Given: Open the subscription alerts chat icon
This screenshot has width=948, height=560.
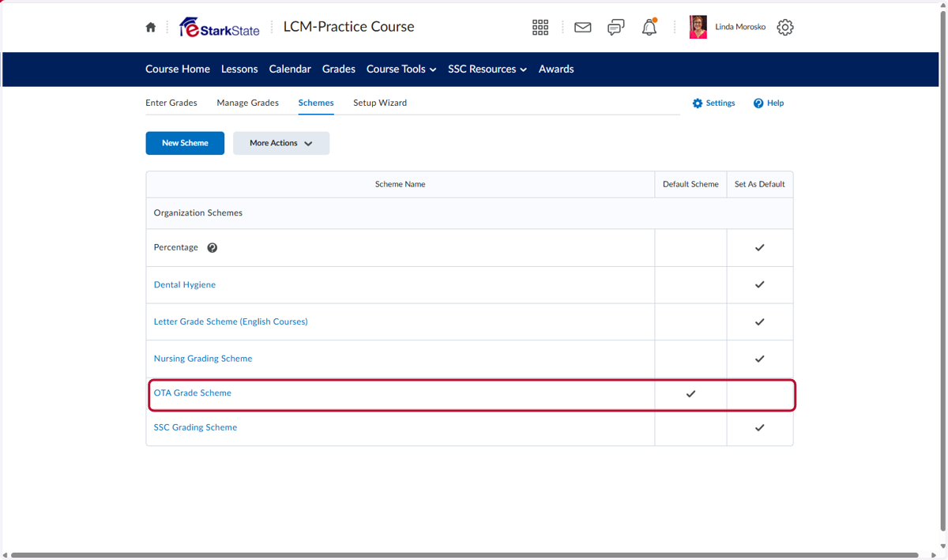Looking at the screenshot, I should point(616,28).
